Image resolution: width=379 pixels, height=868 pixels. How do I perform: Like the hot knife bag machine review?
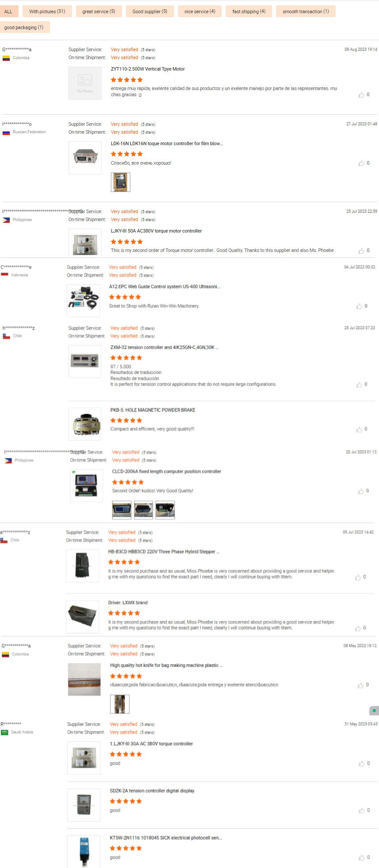pyautogui.click(x=361, y=685)
